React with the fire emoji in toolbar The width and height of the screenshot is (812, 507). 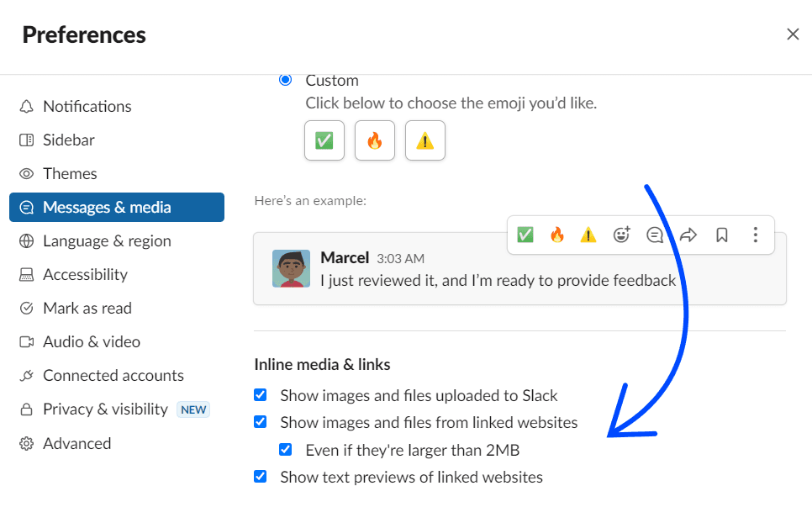[556, 235]
